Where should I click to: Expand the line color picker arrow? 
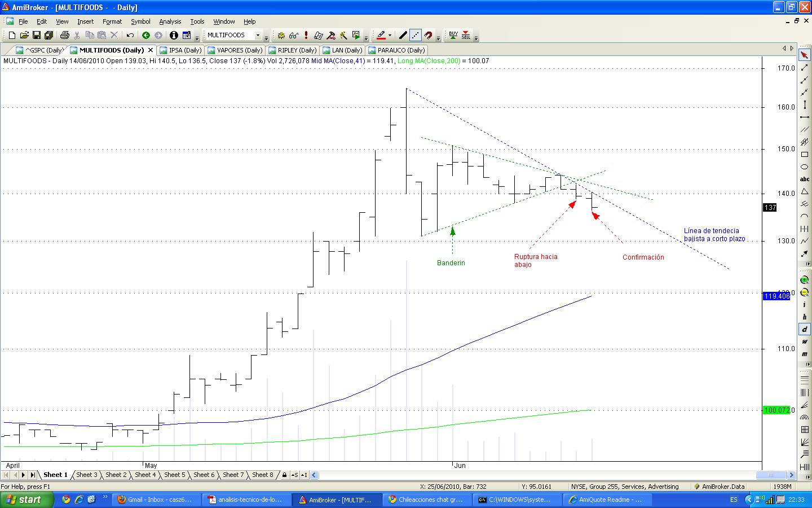click(x=390, y=35)
